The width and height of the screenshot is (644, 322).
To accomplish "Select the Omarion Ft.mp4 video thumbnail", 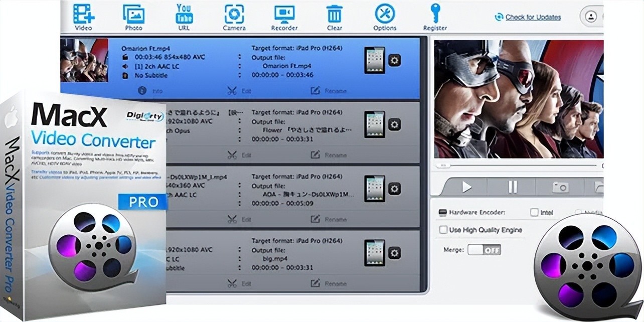I will pos(84,60).
